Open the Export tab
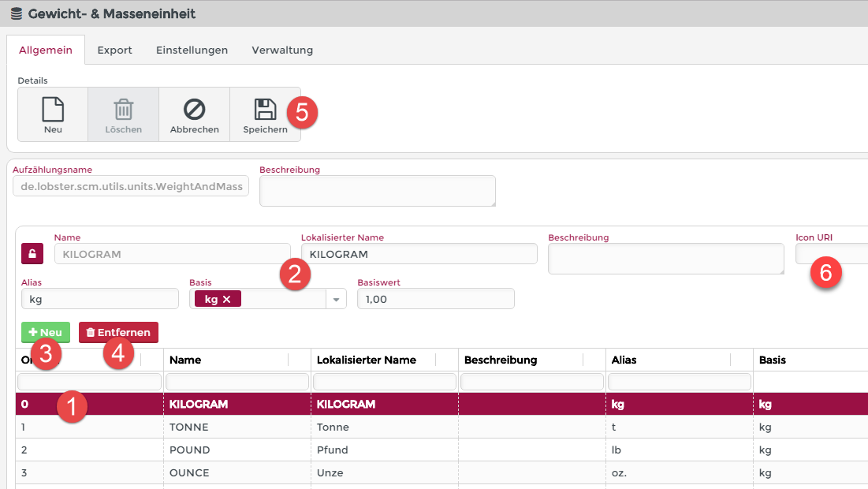Image resolution: width=868 pixels, height=489 pixels. (x=114, y=50)
